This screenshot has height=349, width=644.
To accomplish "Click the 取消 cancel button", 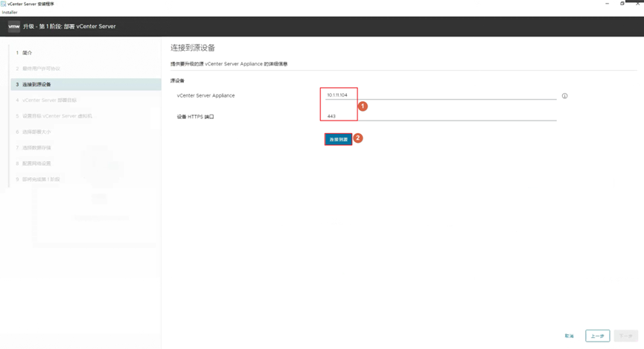I will [x=570, y=336].
